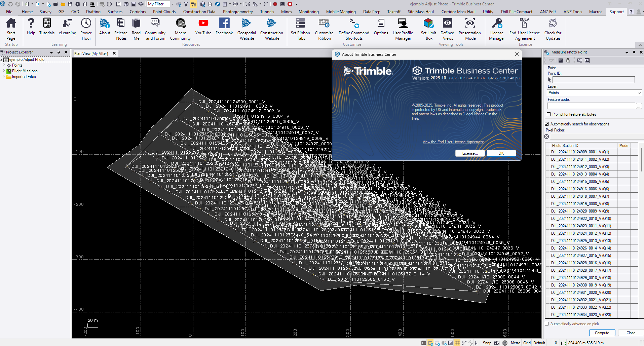This screenshot has width=644, height=346.
Task: Open Project Explorer pane options arrow
Action: pyautogui.click(x=51, y=52)
